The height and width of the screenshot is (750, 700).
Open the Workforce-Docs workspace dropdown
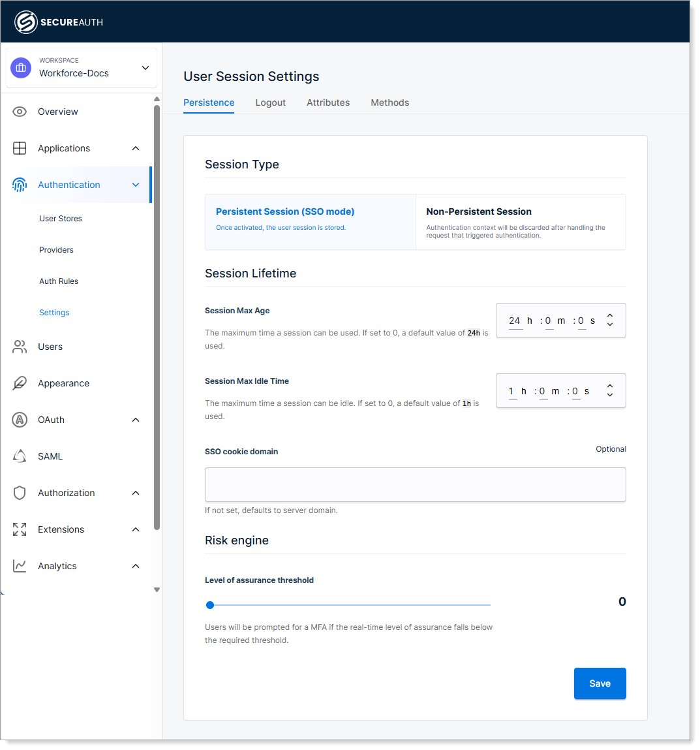(145, 68)
